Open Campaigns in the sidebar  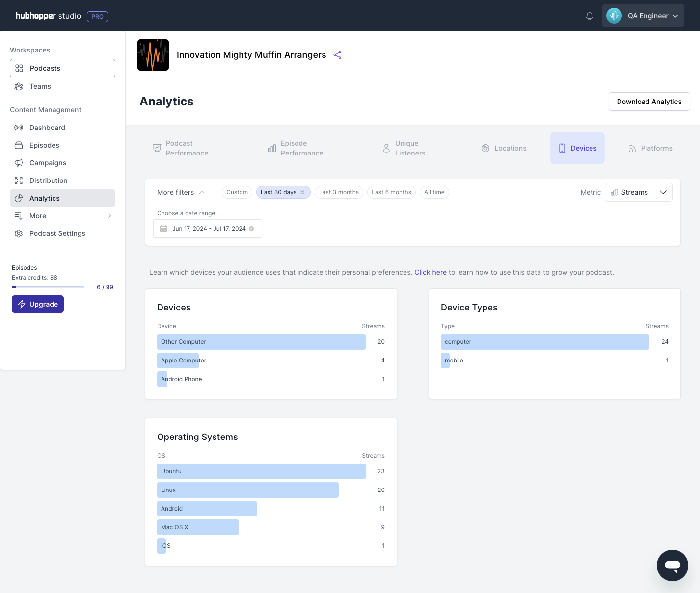[48, 163]
